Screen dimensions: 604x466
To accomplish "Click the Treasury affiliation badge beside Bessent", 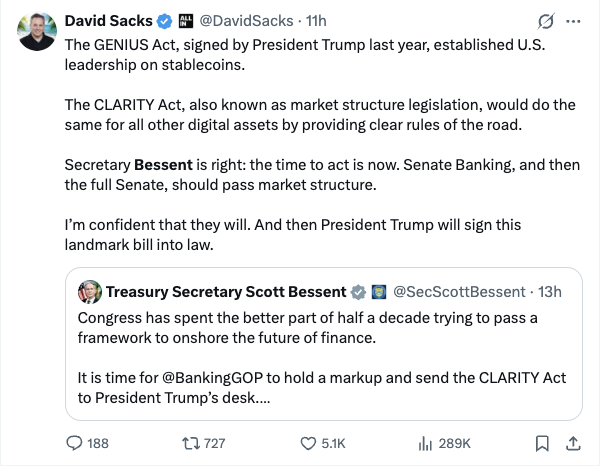I will point(379,292).
